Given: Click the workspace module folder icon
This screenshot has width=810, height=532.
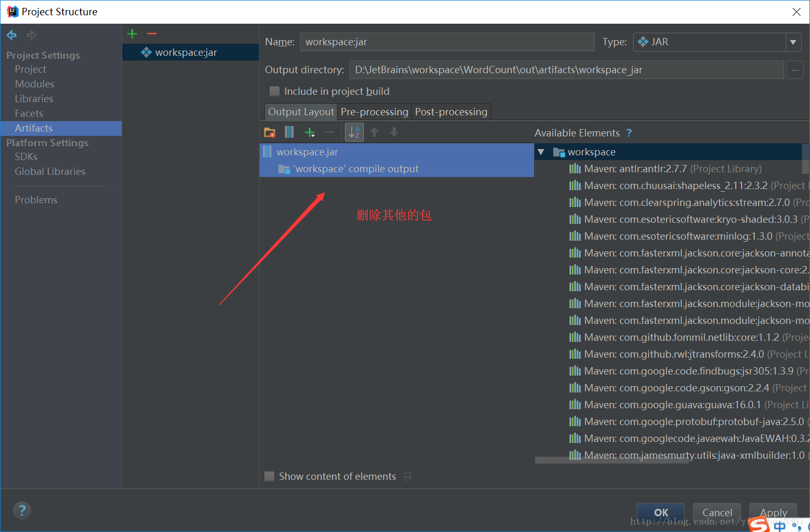Looking at the screenshot, I should pyautogui.click(x=559, y=152).
